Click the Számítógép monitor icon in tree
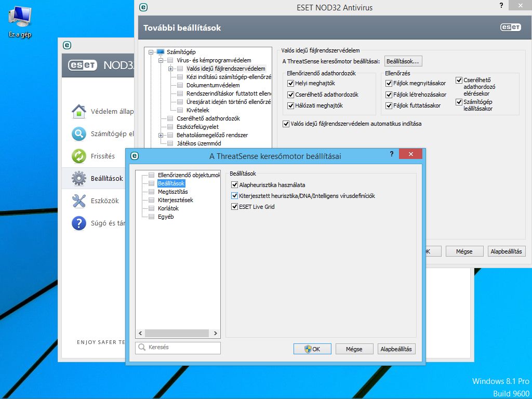The image size is (532, 399). pos(161,52)
